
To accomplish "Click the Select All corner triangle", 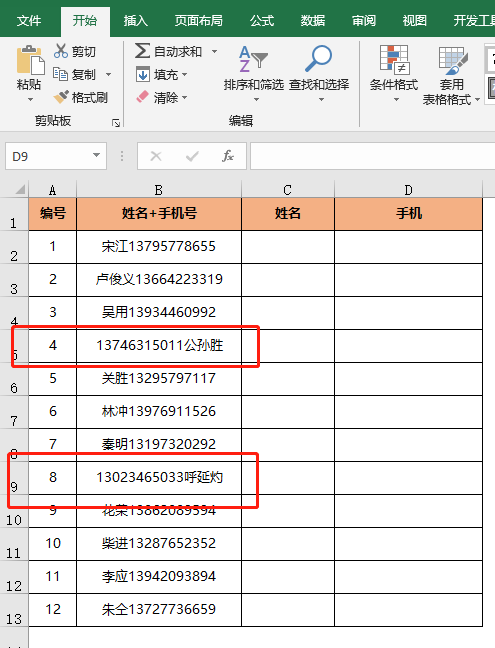I will pyautogui.click(x=20, y=190).
